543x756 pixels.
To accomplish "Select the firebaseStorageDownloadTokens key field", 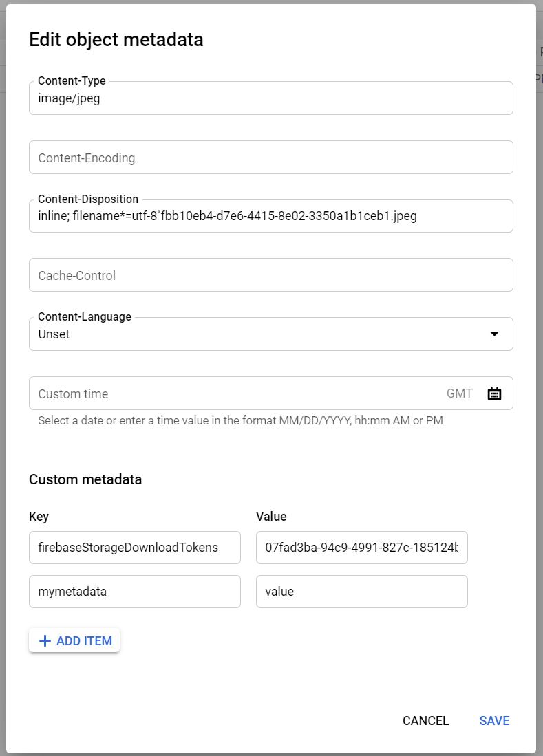I will (x=134, y=547).
